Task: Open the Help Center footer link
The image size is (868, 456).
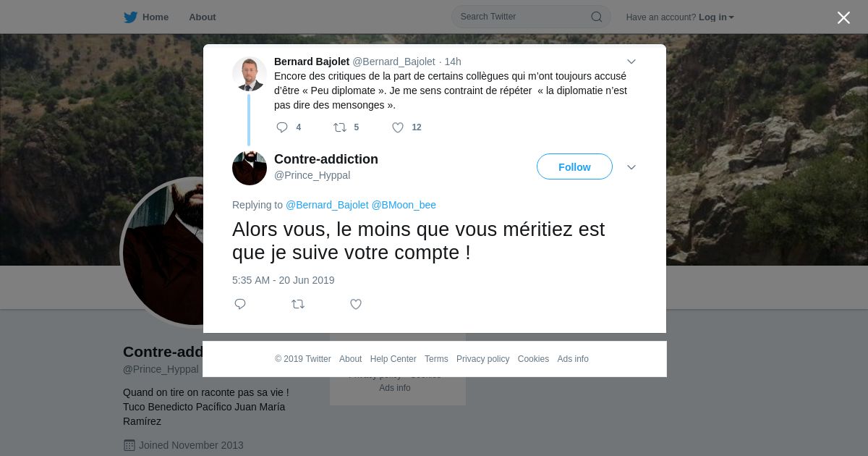Action: point(393,359)
